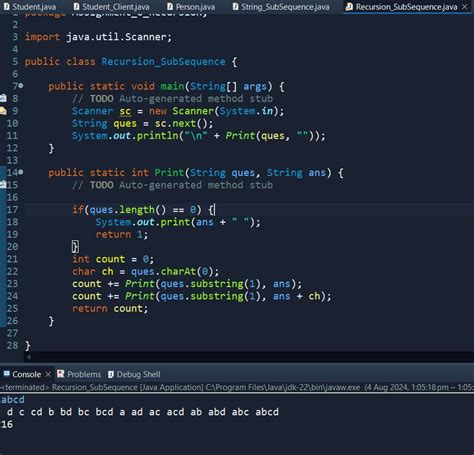Image resolution: width=474 pixels, height=455 pixels.
Task: Click the println call on line 11
Action: 199,136
